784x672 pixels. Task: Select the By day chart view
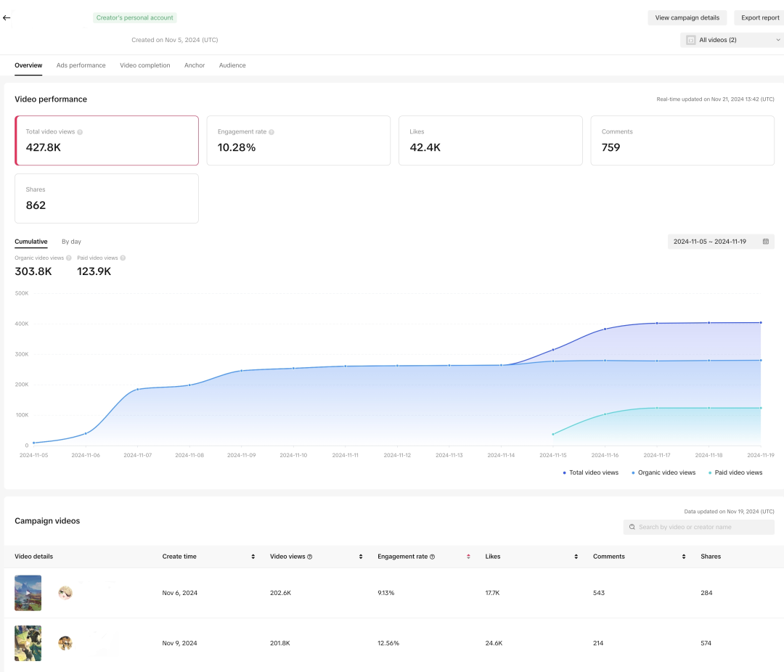[71, 242]
